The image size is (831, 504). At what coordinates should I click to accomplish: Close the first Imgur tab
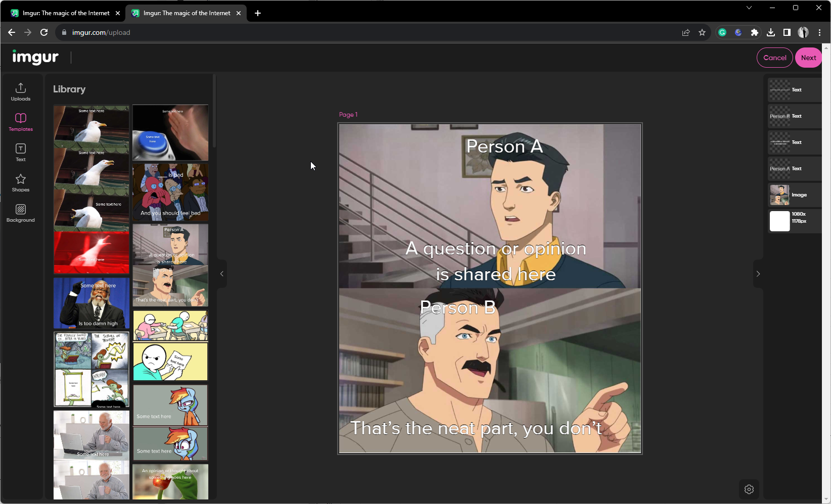pyautogui.click(x=118, y=13)
